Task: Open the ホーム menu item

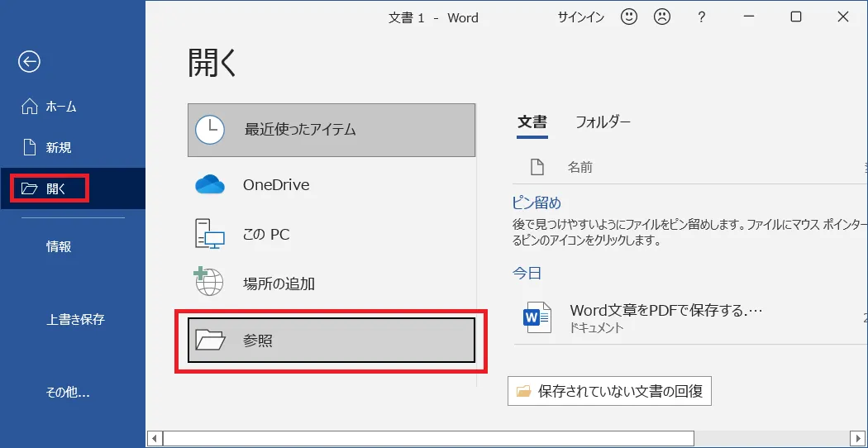Action: pos(73,107)
